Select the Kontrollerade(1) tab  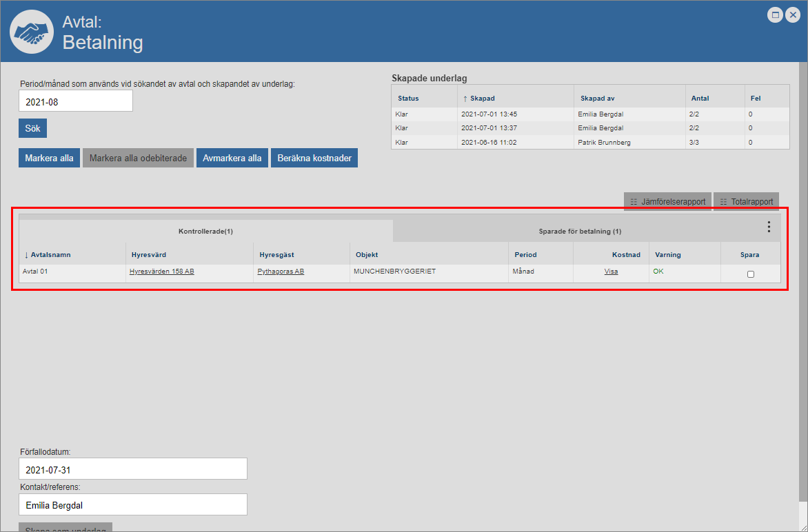click(x=205, y=232)
